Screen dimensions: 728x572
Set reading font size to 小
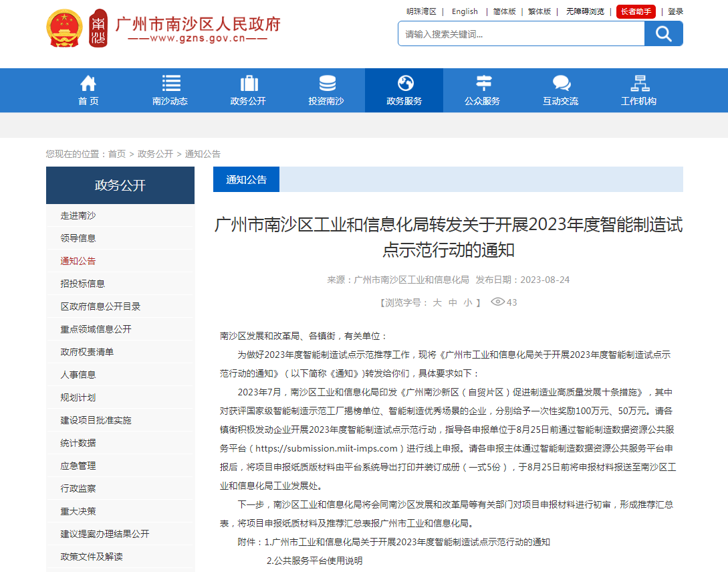[x=468, y=302]
